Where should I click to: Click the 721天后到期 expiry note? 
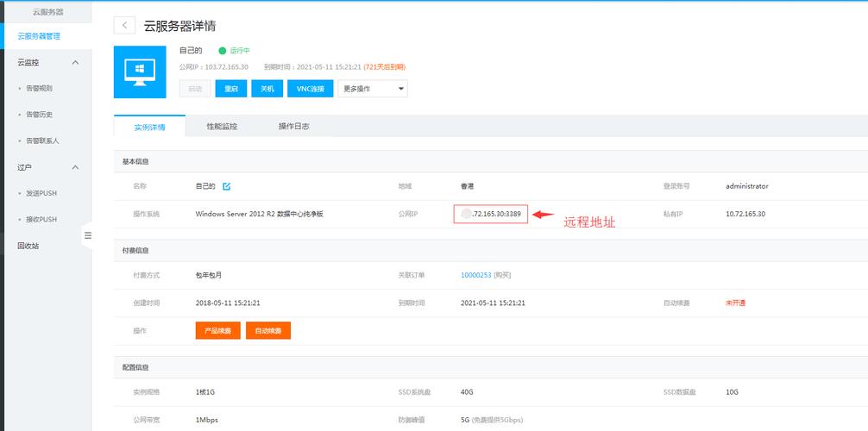[385, 67]
